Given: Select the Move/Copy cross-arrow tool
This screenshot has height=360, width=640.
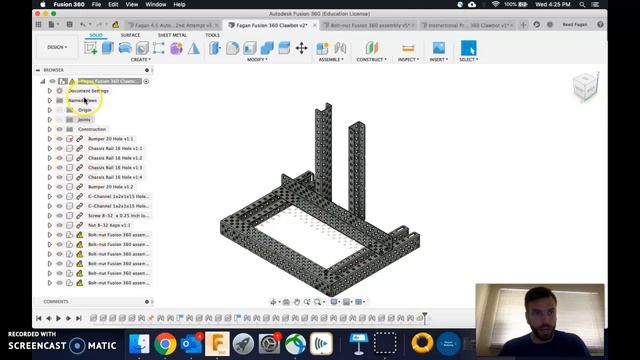Looking at the screenshot, I should pos(302,48).
